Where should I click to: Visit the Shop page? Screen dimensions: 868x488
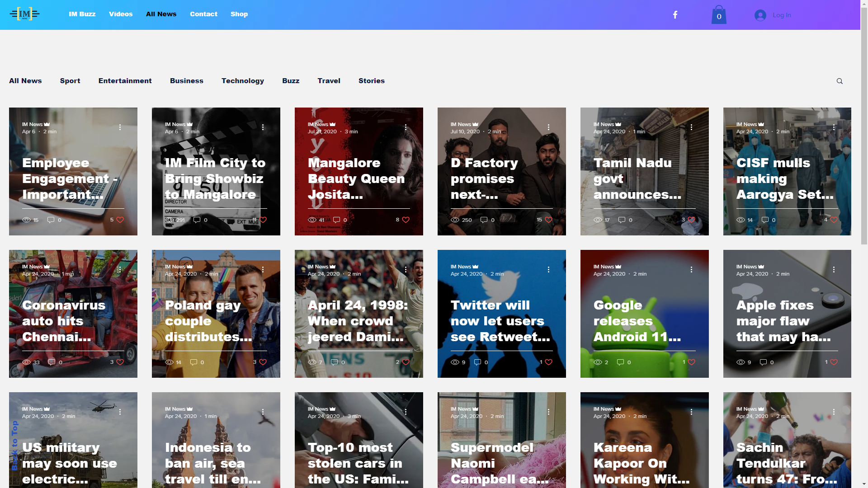pyautogui.click(x=239, y=14)
